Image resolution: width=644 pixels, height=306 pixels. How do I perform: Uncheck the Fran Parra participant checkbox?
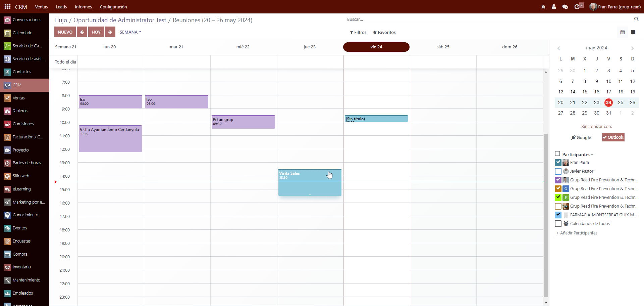(x=558, y=163)
